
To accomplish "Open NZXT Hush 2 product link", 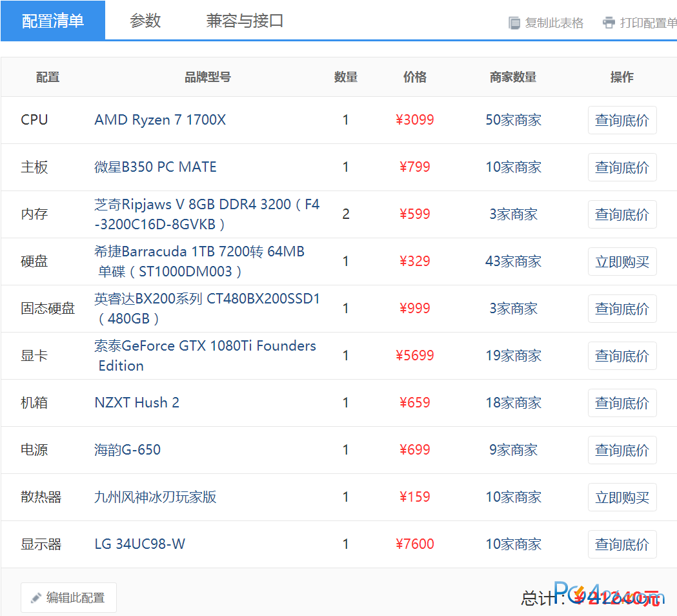I will (x=137, y=402).
